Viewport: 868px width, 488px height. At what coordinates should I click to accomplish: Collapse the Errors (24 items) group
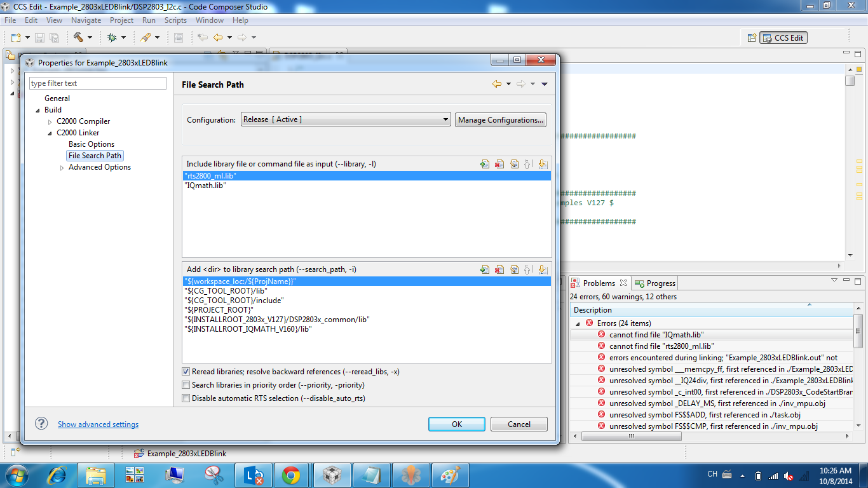578,323
